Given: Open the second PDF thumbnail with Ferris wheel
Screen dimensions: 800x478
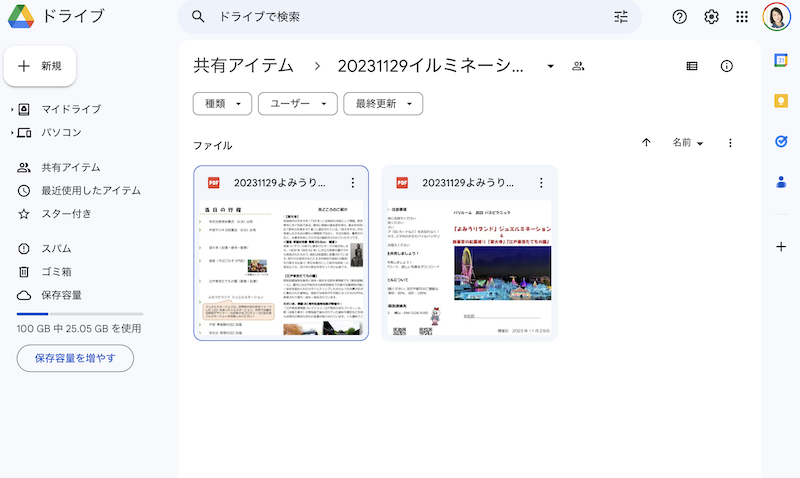Looking at the screenshot, I should tap(469, 269).
